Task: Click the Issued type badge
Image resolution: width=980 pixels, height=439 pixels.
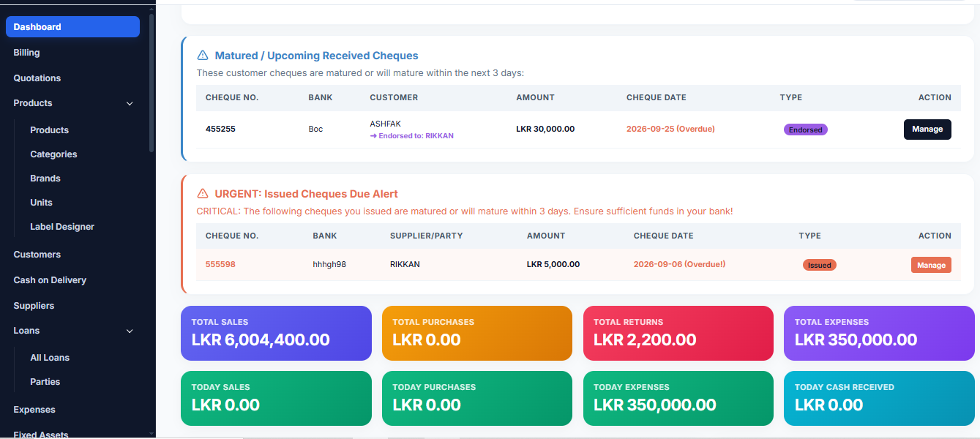Action: 820,265
